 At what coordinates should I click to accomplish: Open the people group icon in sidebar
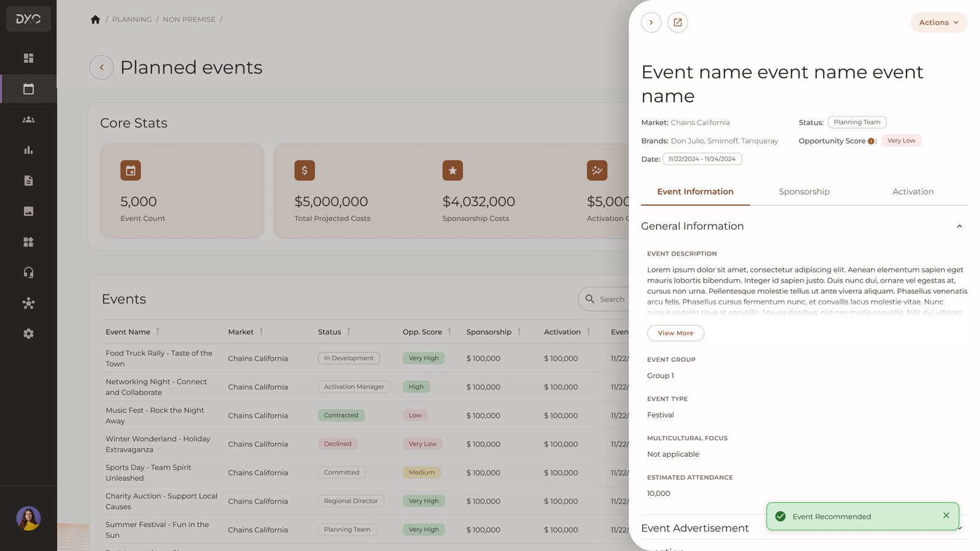[x=28, y=119]
